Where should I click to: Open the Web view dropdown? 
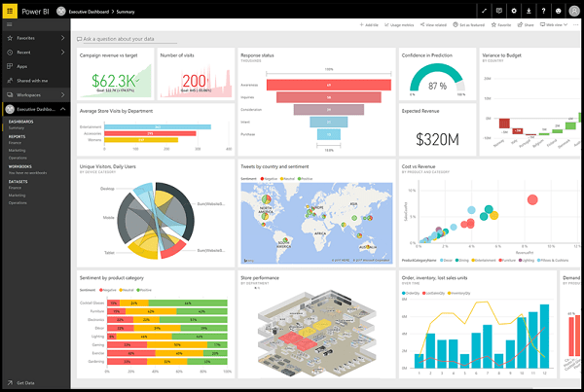click(554, 25)
